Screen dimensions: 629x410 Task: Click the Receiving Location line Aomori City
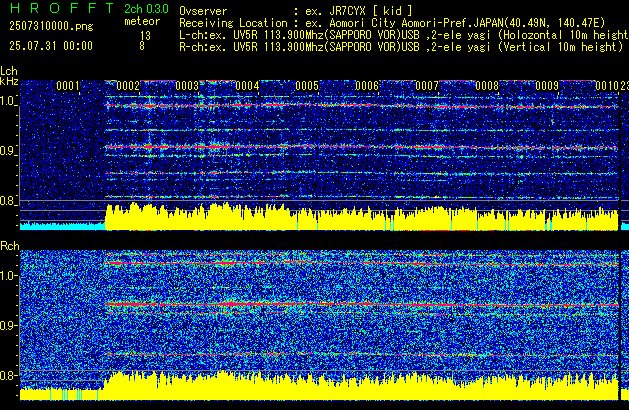tap(392, 23)
